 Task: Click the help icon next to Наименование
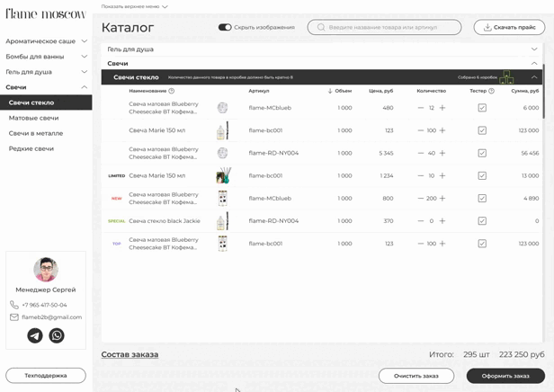pyautogui.click(x=172, y=91)
